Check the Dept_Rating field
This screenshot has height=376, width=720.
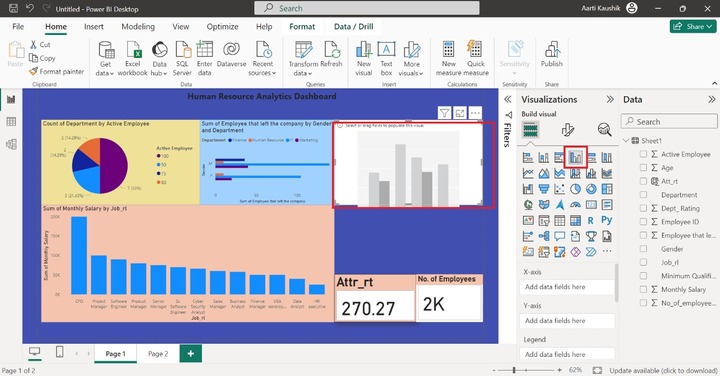pyautogui.click(x=643, y=208)
